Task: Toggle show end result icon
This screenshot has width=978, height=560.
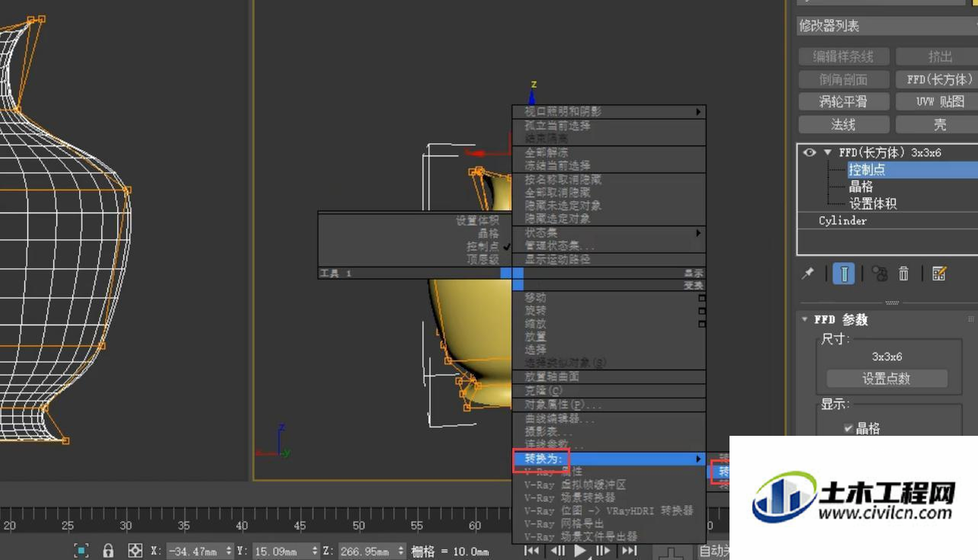Action: (x=843, y=274)
